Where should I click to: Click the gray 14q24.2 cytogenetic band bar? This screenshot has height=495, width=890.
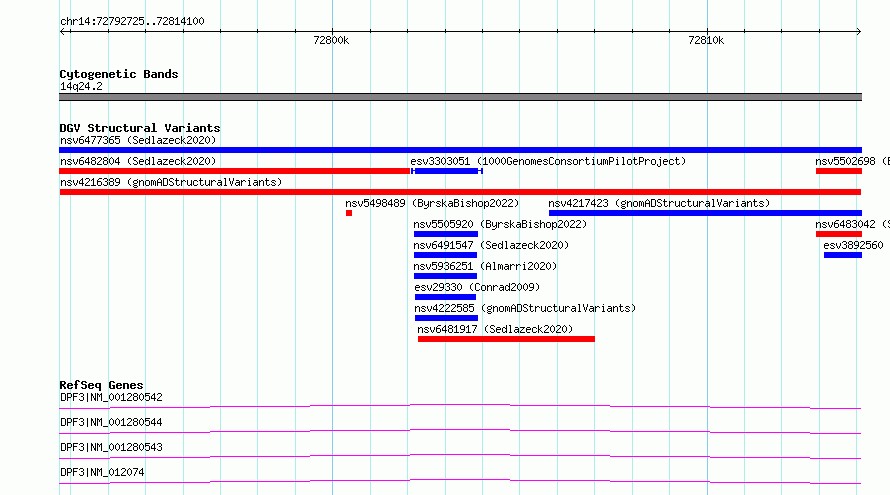460,97
